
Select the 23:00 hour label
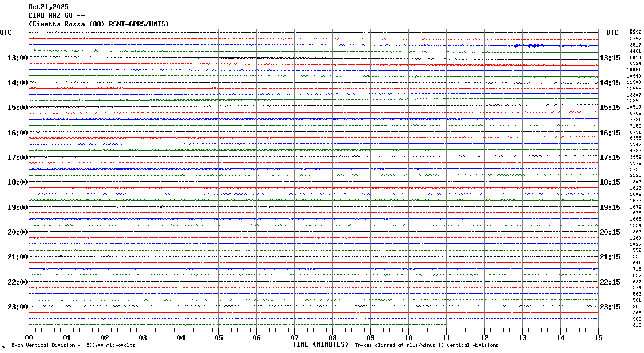(18, 306)
